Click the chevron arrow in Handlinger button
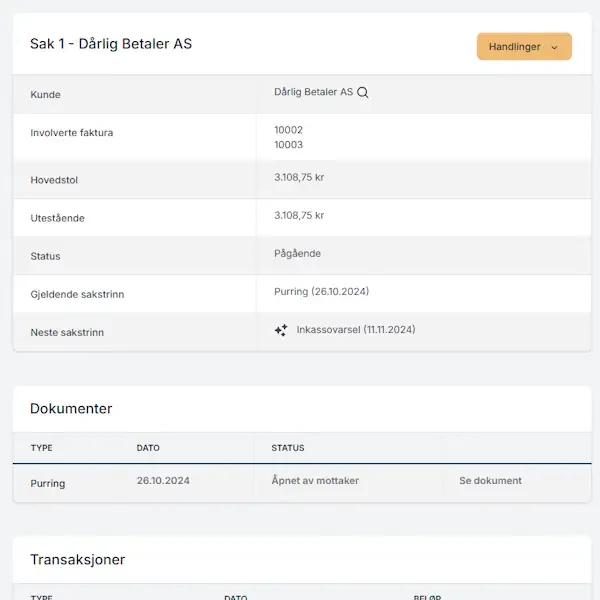This screenshot has height=600, width=600. pyautogui.click(x=555, y=47)
